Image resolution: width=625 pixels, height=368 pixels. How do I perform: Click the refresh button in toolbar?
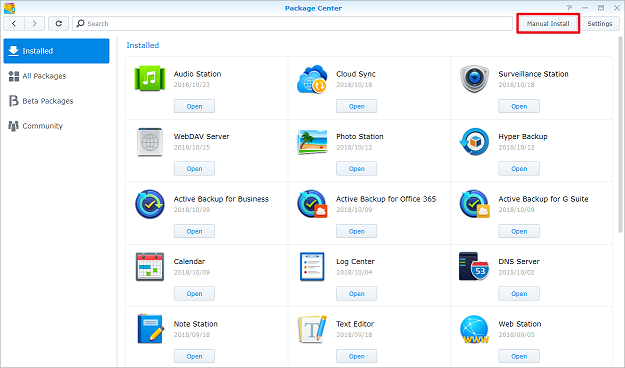(59, 24)
